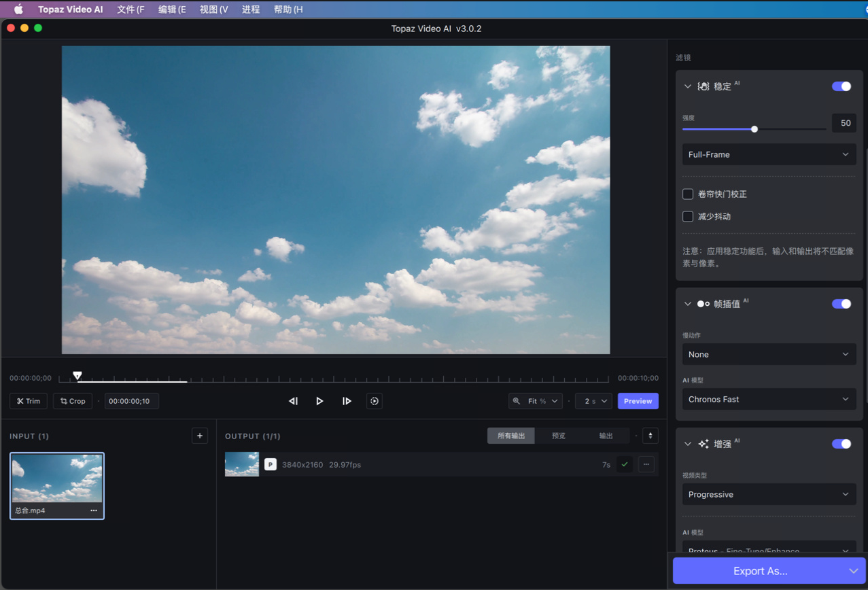
Task: Add input video with plus icon
Action: pyautogui.click(x=200, y=436)
